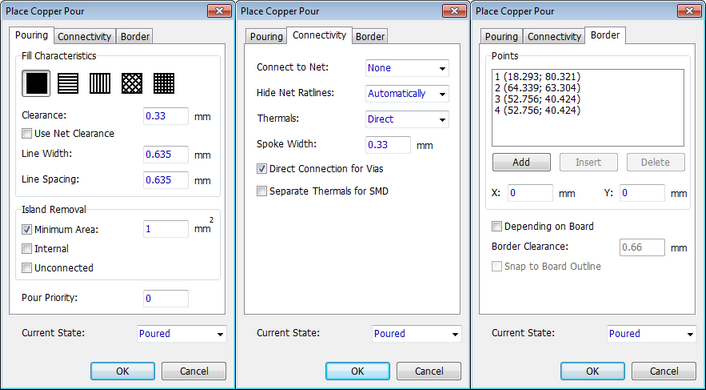Select point 2 (64.339; 63.304)
Viewport: 706px width, 390px height.
[538, 88]
